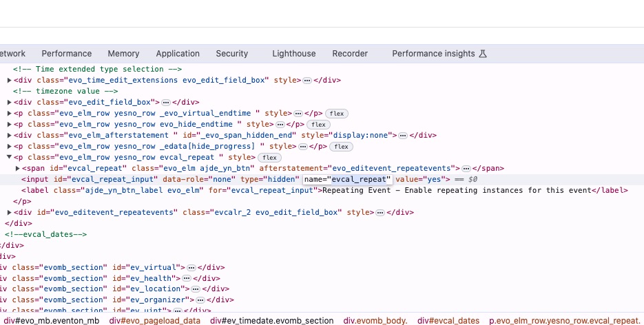Screen dimensions: 644x325
Task: Click breadcrumb div#evo_mb.eventon_mb
Action: pyautogui.click(x=52, y=320)
